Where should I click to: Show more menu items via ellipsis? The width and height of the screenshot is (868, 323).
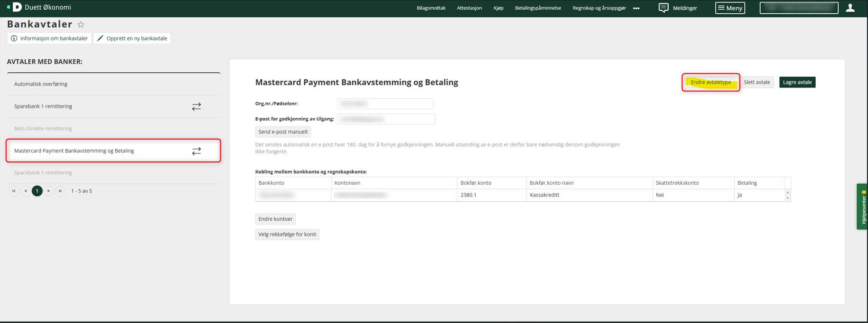click(x=636, y=8)
